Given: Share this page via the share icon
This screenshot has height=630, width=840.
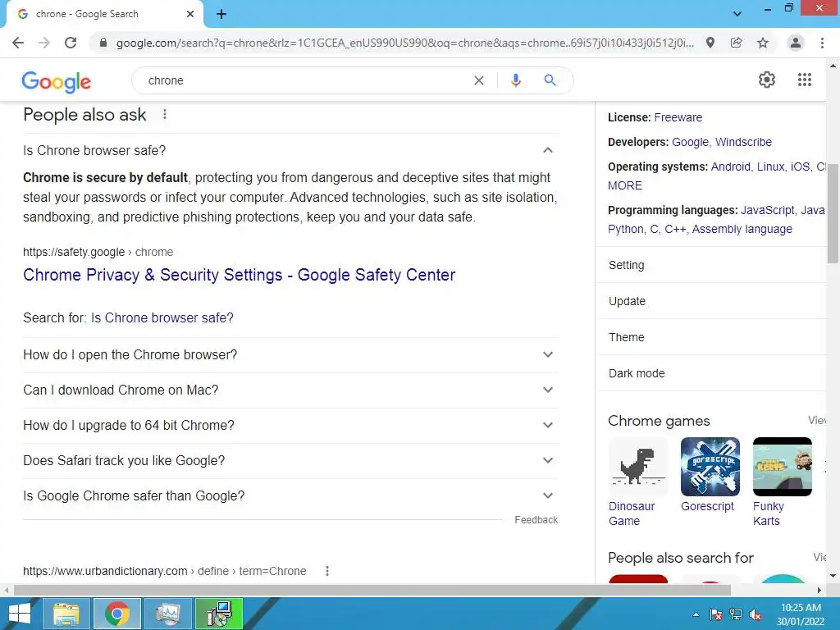Looking at the screenshot, I should pos(737,43).
